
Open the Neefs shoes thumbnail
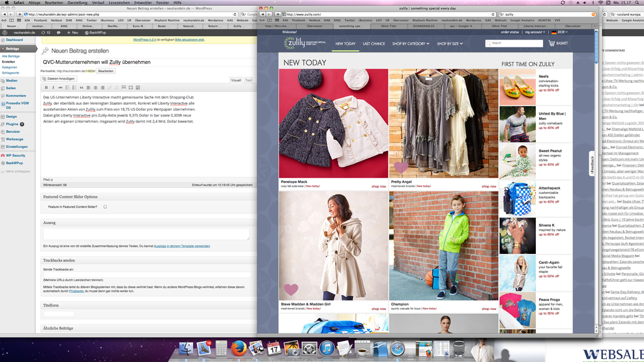pos(518,87)
